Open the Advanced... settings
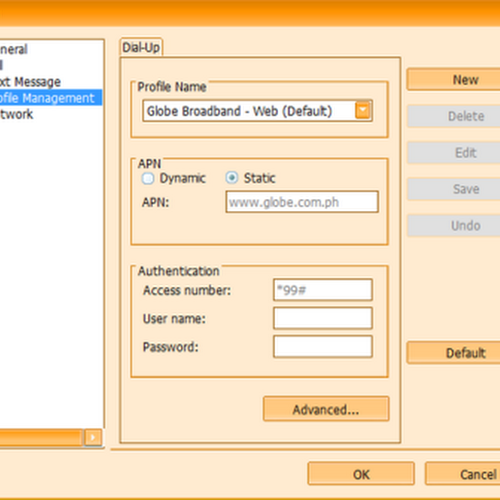The width and height of the screenshot is (500, 500). pyautogui.click(x=326, y=409)
